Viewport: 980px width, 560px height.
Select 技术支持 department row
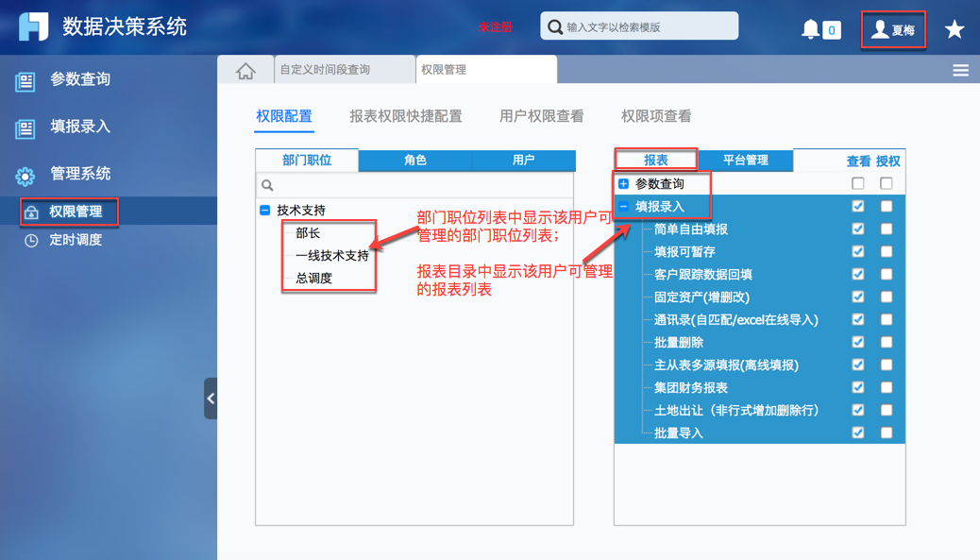[301, 210]
